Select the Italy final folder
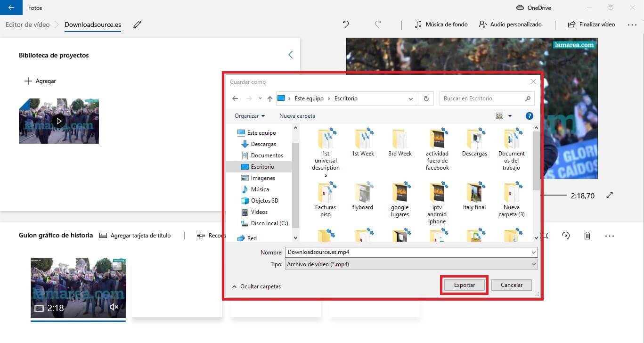The width and height of the screenshot is (644, 343). (x=474, y=196)
